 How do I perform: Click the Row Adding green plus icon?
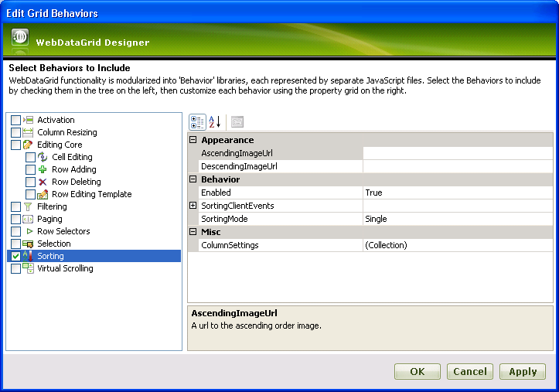[x=43, y=169]
